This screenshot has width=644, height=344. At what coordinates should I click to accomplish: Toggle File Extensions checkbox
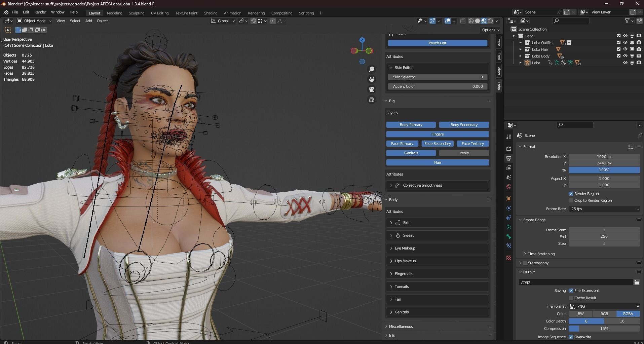point(571,291)
